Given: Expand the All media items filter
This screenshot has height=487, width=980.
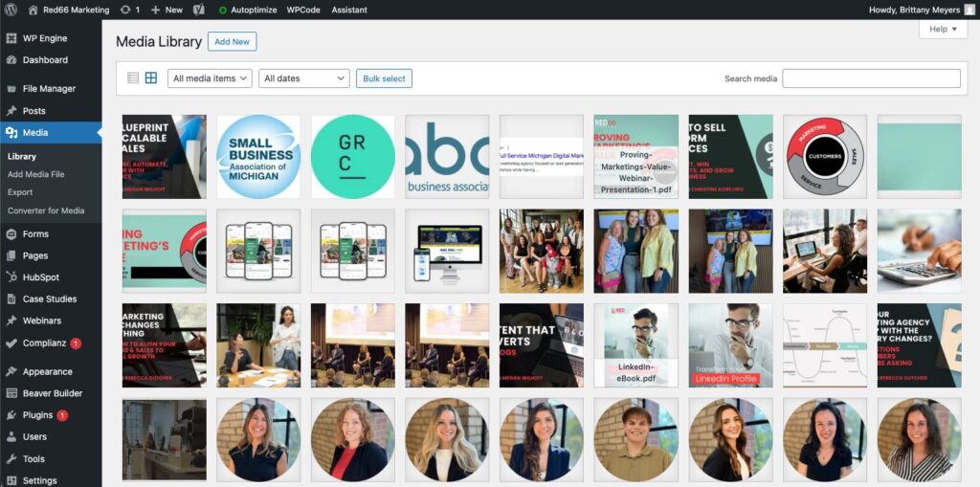Looking at the screenshot, I should pyautogui.click(x=210, y=78).
